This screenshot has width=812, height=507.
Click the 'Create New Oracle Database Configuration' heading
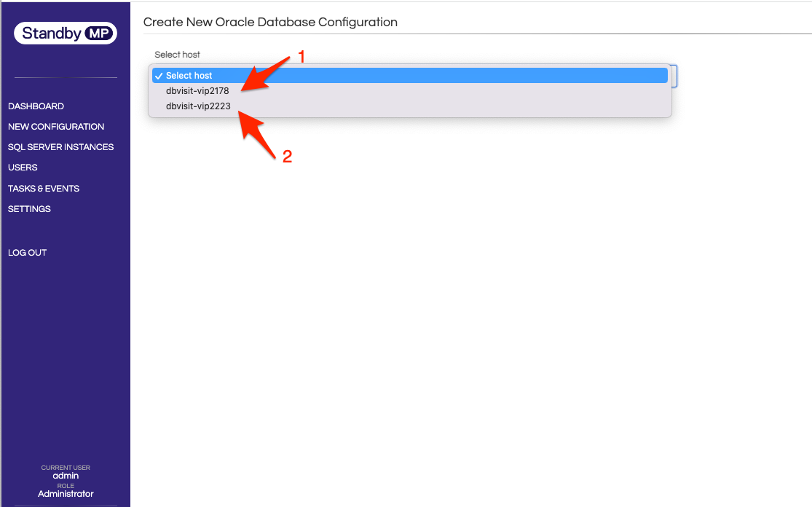pyautogui.click(x=270, y=23)
